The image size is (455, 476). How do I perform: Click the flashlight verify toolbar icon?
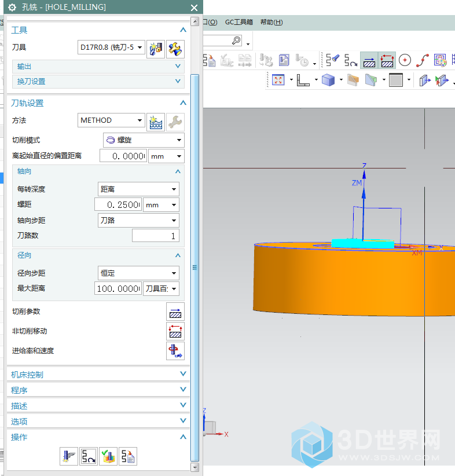332,60
